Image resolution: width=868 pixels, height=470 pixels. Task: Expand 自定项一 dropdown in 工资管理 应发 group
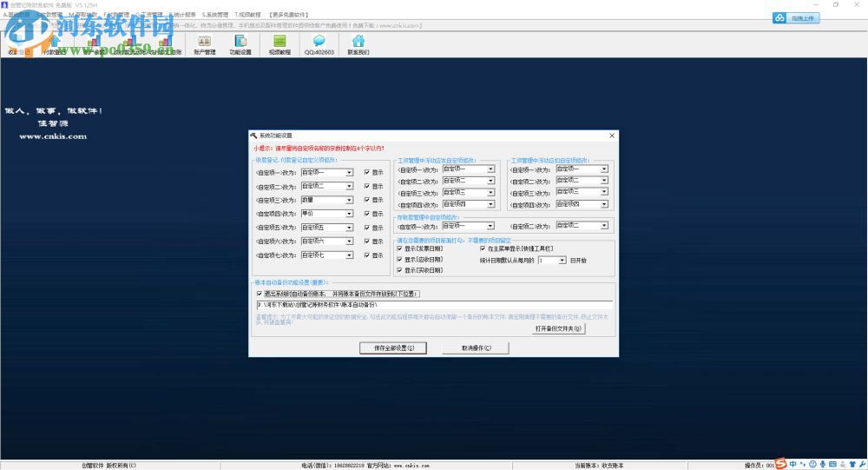coord(490,169)
